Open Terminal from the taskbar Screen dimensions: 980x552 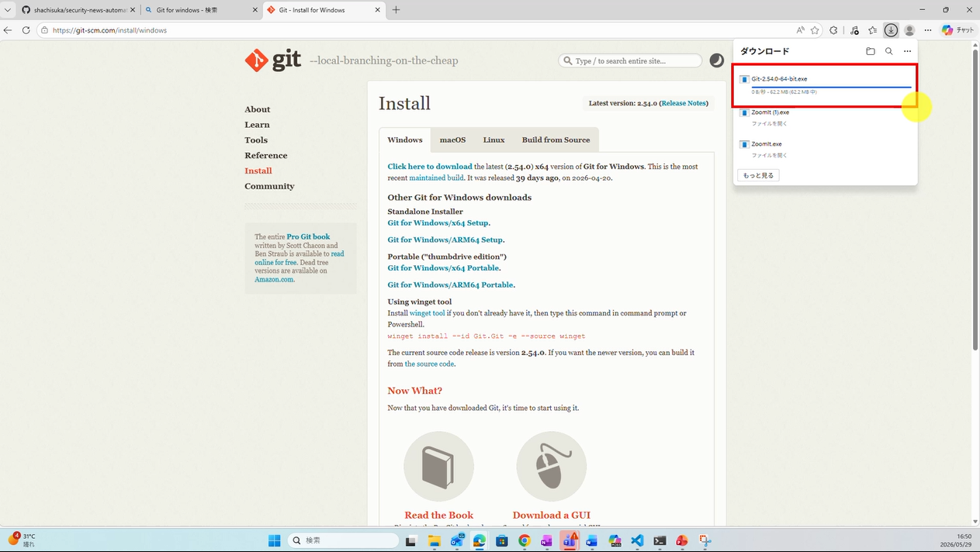tap(660, 540)
